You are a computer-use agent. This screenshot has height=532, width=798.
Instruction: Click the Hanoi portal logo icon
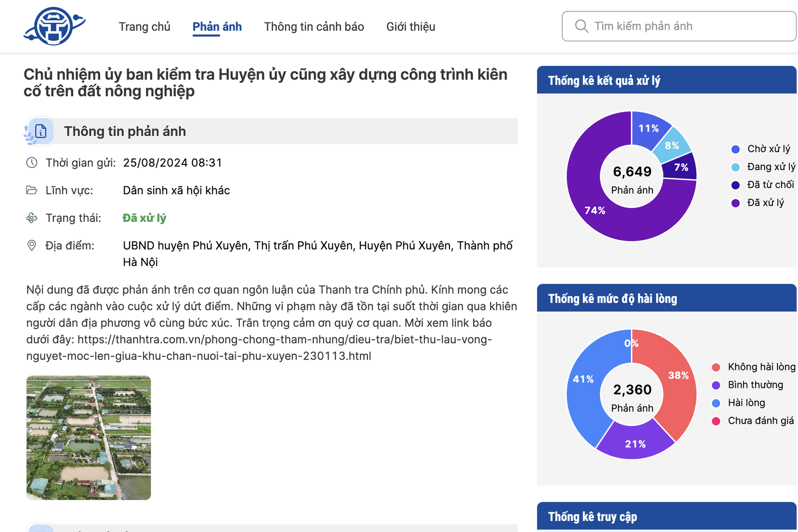click(54, 26)
